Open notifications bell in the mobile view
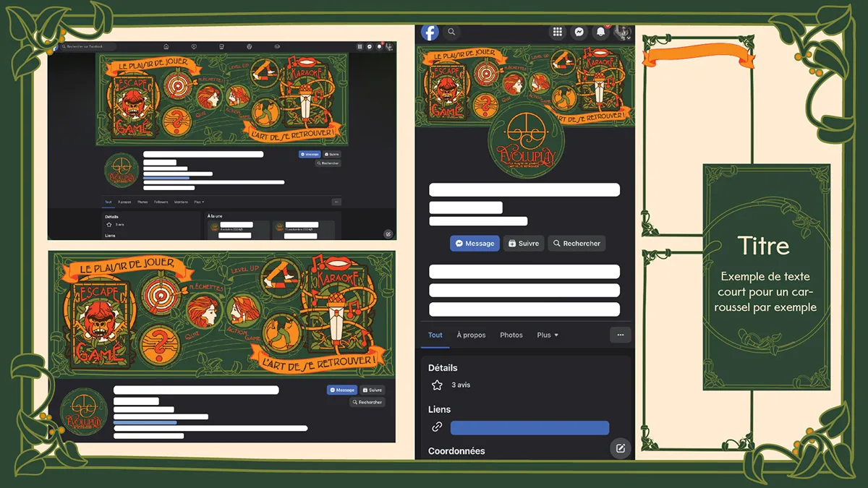This screenshot has height=488, width=868. (600, 32)
